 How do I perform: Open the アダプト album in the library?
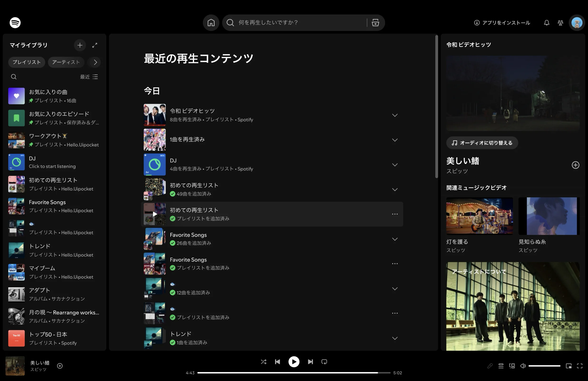click(54, 294)
